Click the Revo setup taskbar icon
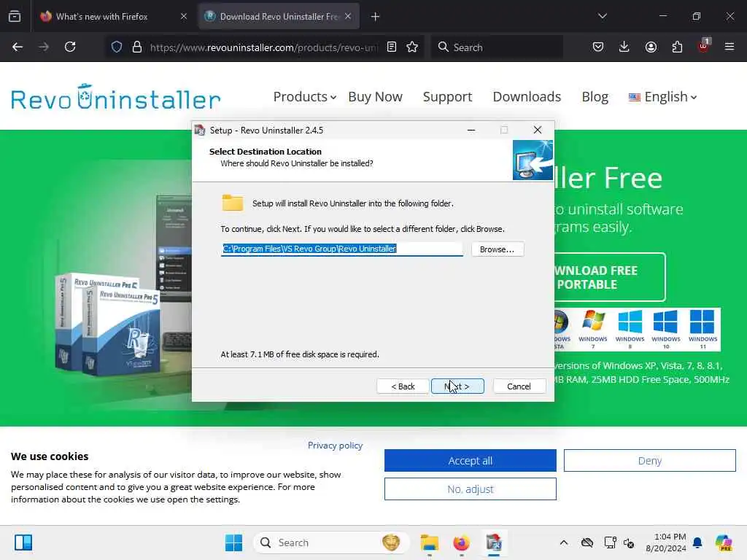Viewport: 747px width, 560px height. pos(494,542)
